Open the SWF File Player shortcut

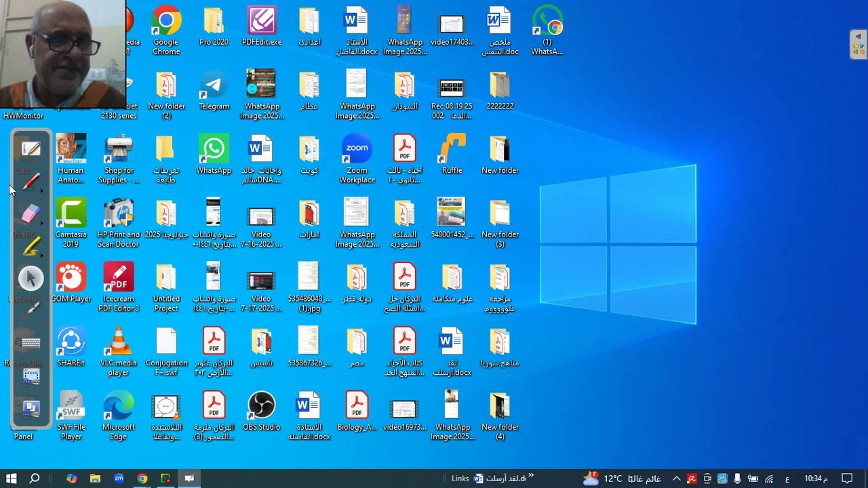(x=71, y=416)
